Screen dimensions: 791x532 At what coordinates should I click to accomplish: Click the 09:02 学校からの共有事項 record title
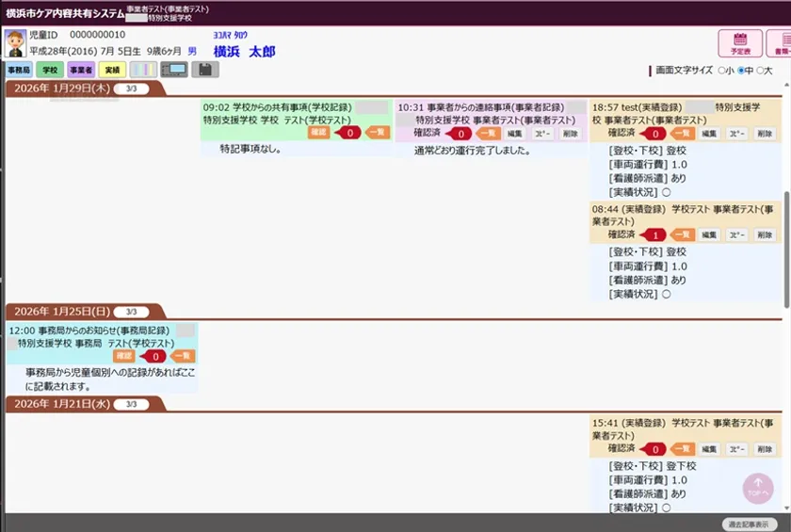click(278, 107)
